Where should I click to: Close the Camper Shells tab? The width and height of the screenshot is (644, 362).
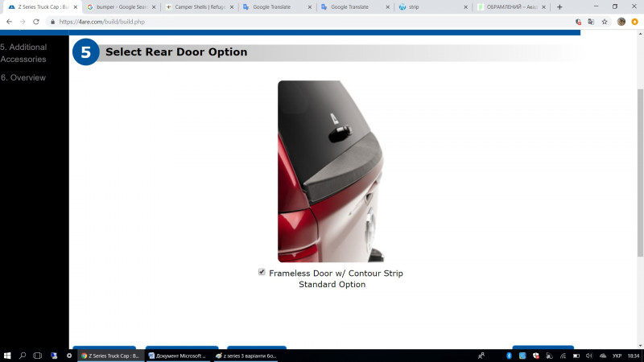[232, 7]
